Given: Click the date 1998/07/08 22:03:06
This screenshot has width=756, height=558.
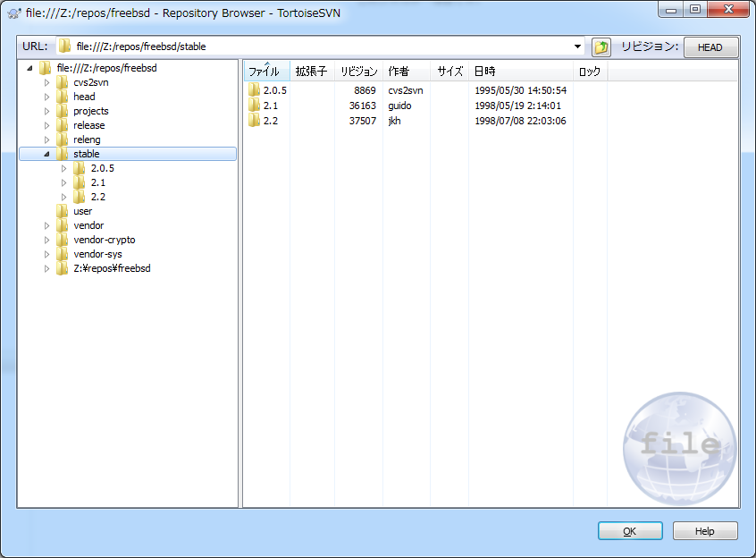Looking at the screenshot, I should tap(520, 121).
